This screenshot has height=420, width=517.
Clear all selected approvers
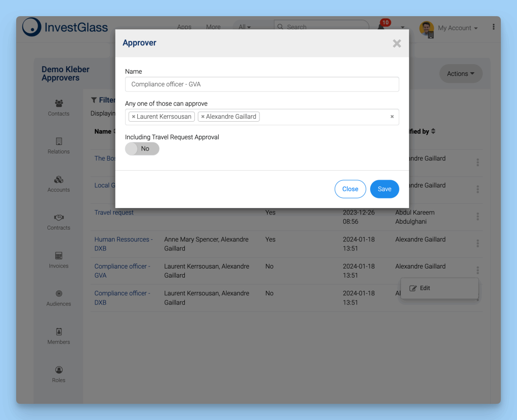tap(392, 117)
